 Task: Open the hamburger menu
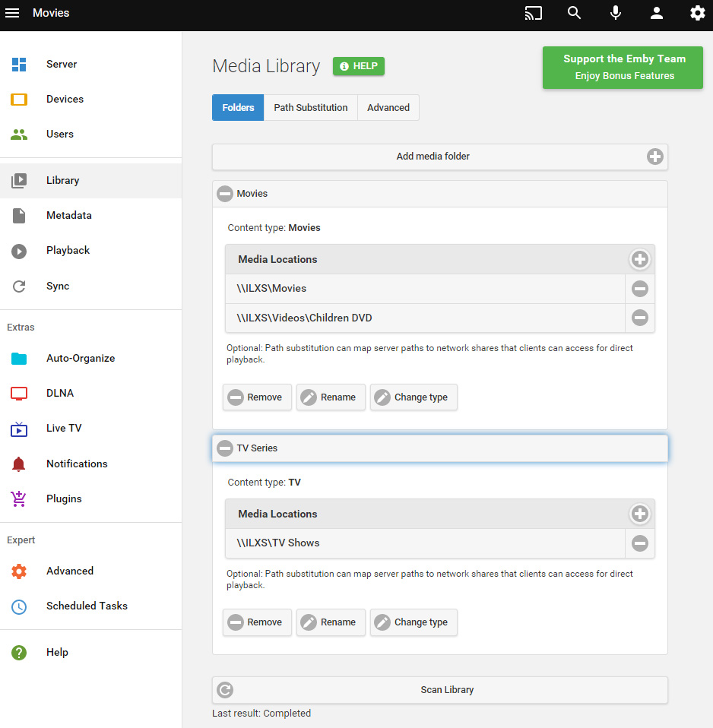12,13
